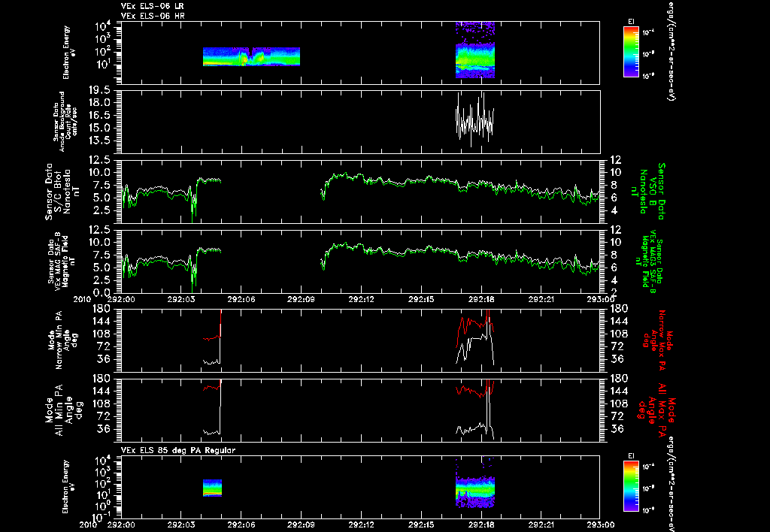This screenshot has height=532, width=770.
Task: Select the bottom-right 'ergs/(cm**2-sr-sec-eV)' unit text
Action: coord(671,485)
